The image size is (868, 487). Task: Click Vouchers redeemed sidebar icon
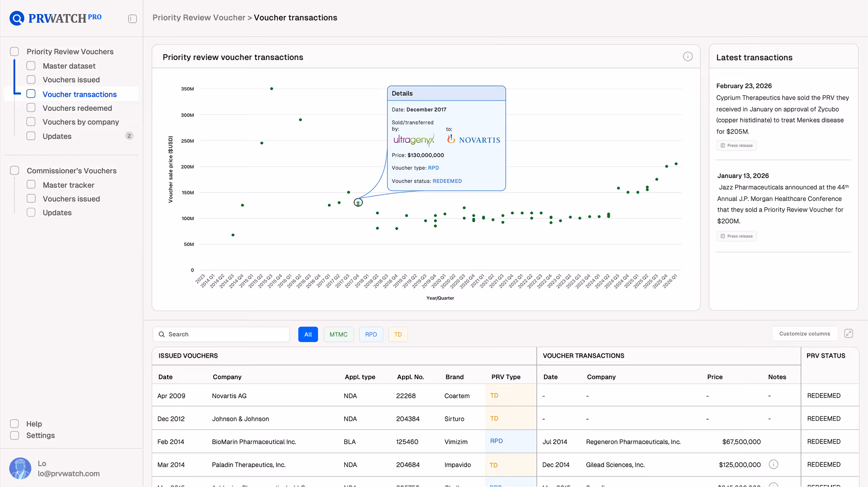[31, 108]
